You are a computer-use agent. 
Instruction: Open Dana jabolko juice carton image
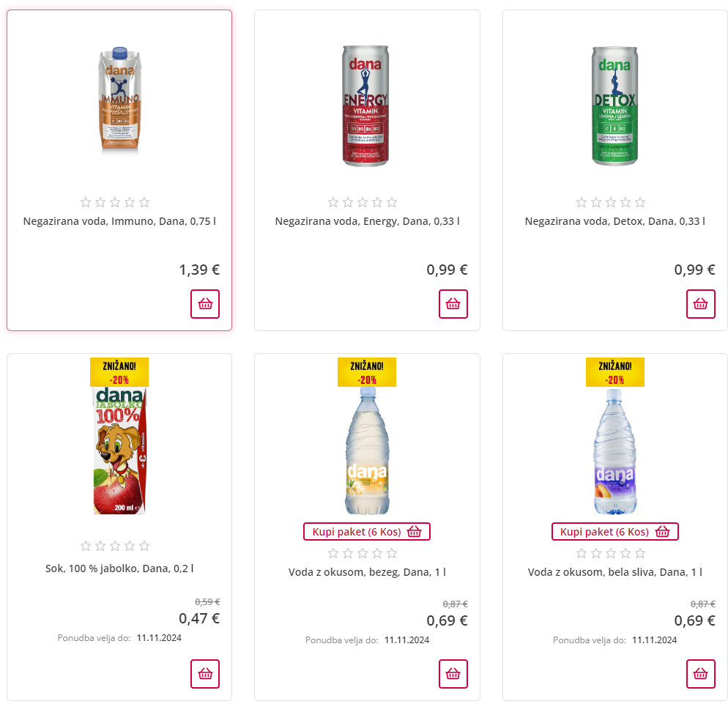coord(119,451)
